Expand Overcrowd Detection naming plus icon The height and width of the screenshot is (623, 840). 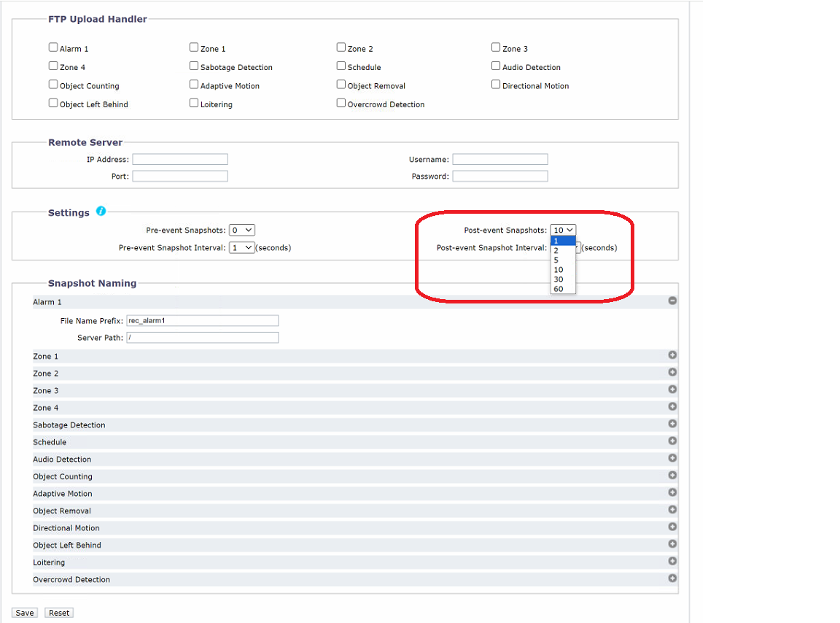[x=672, y=578]
